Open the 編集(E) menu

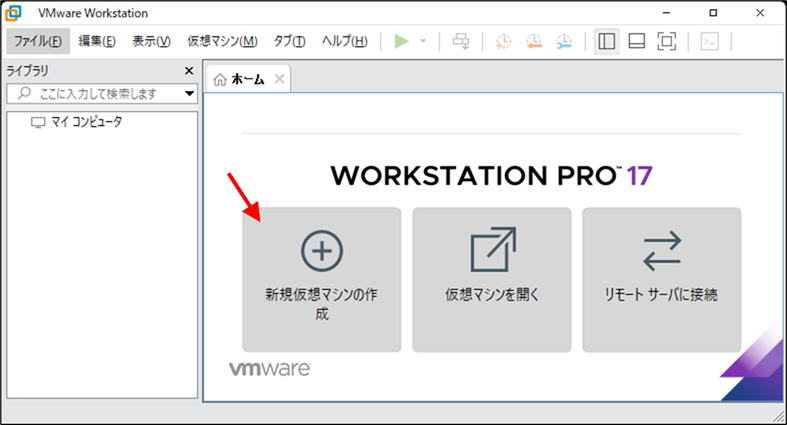point(97,41)
